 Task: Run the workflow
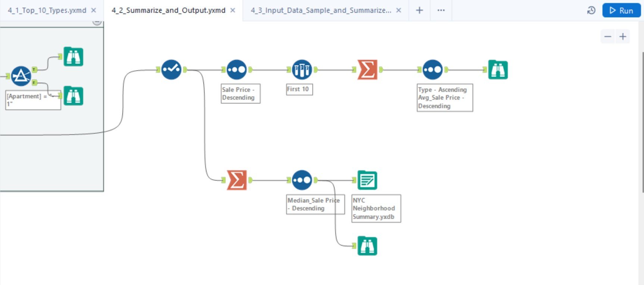621,10
